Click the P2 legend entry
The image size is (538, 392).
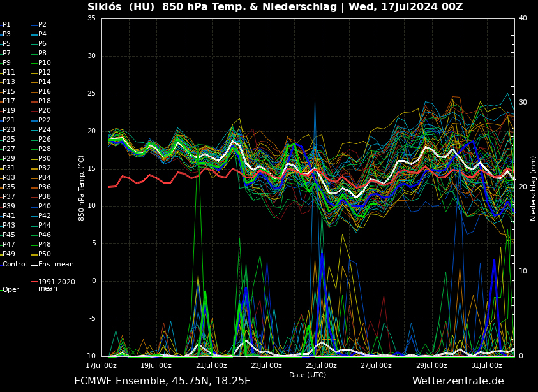(42, 24)
